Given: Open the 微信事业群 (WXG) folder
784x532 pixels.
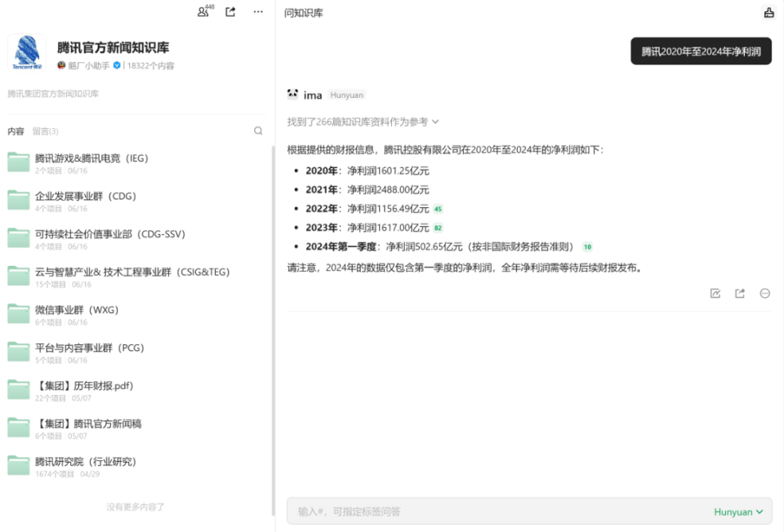Looking at the screenshot, I should click(135, 315).
